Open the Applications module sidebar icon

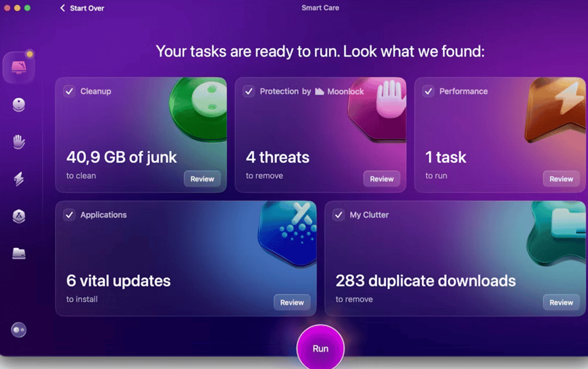tap(19, 216)
